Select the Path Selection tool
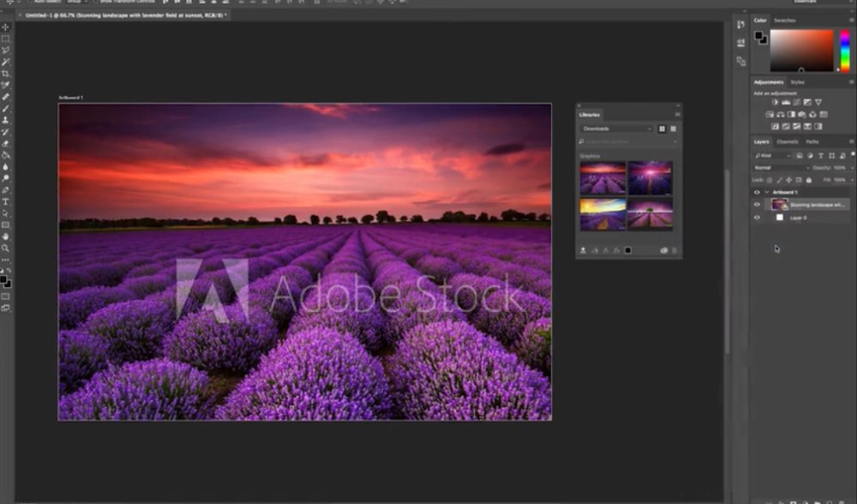Screen dimensions: 857x504 [x=5, y=213]
